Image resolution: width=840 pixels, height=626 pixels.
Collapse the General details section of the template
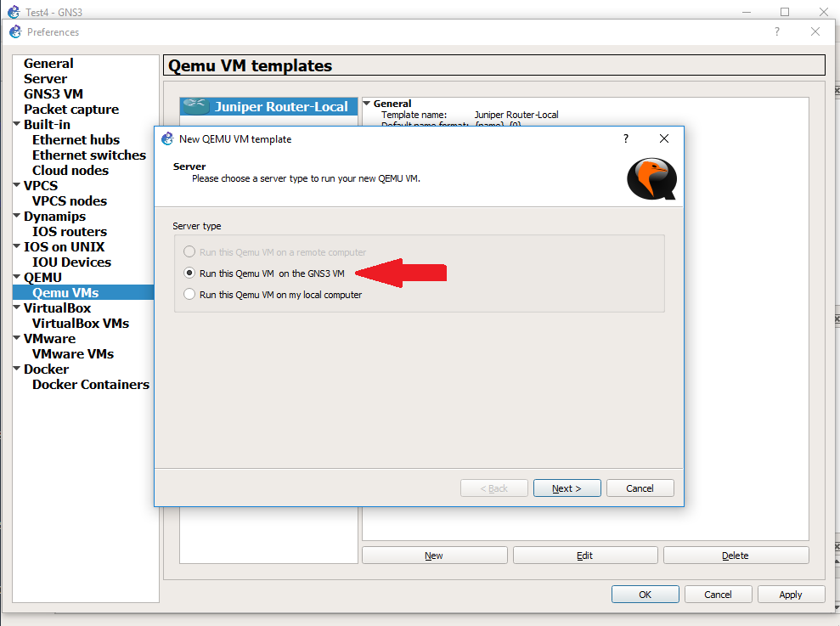pos(367,103)
